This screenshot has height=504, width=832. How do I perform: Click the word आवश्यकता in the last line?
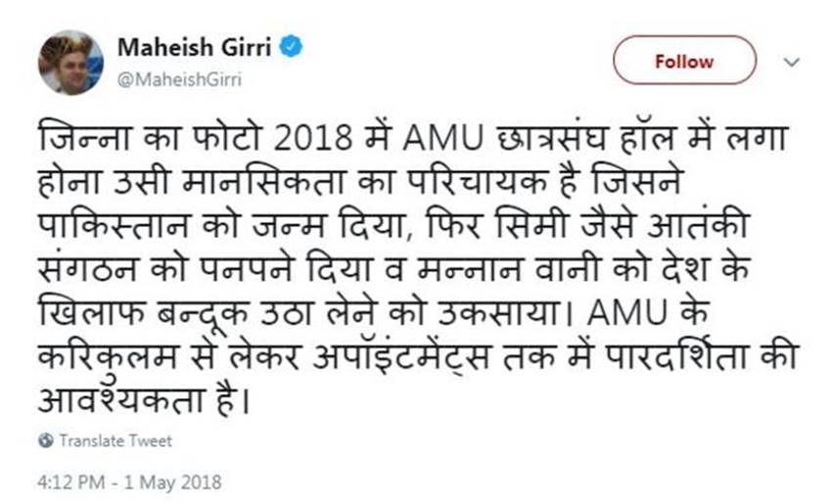click(x=123, y=401)
